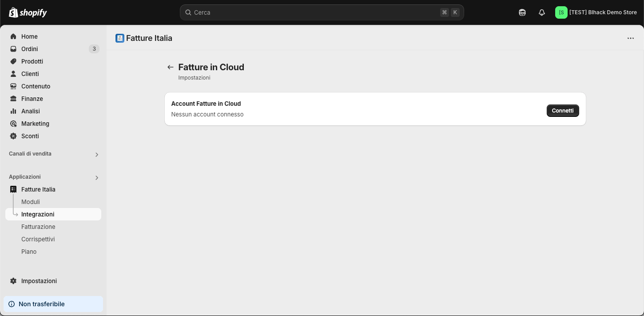The image size is (644, 316).
Task: Open the [TEST] Blhack Demo Store account menu
Action: coord(596,12)
